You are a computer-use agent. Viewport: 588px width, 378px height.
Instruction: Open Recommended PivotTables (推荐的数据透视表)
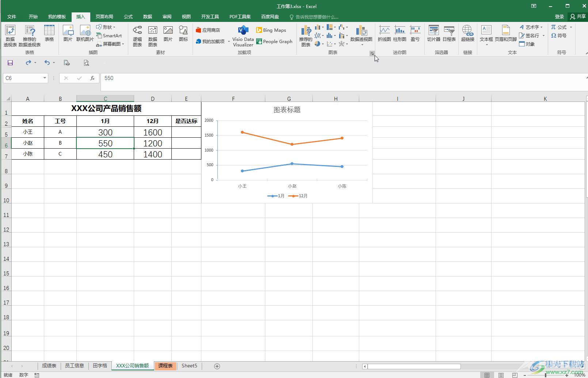(x=29, y=36)
